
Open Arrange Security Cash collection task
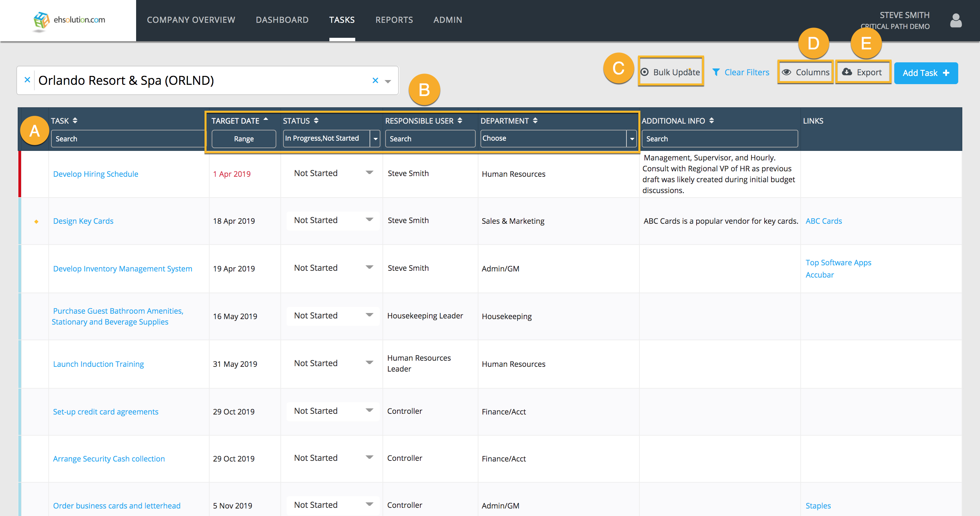109,459
